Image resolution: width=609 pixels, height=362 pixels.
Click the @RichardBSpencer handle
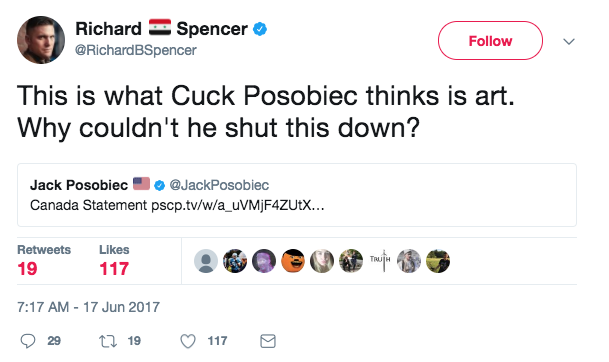[x=136, y=50]
